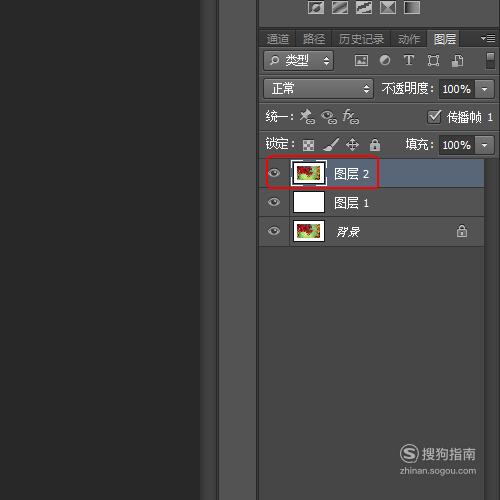Select the pixel layer filter icon

pyautogui.click(x=361, y=61)
